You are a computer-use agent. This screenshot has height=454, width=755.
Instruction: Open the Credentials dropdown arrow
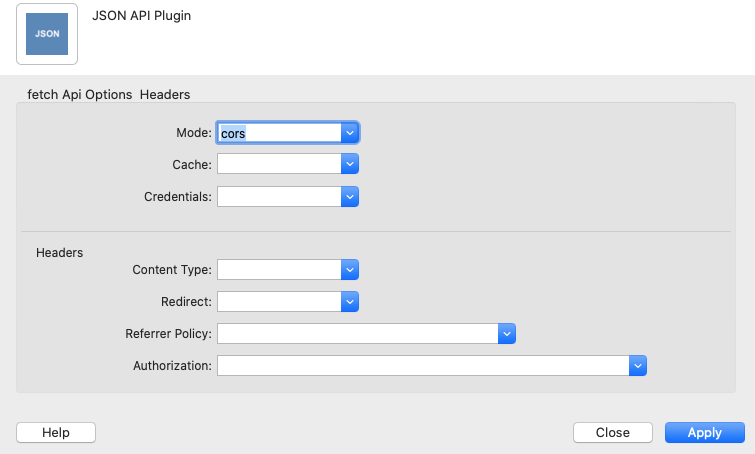tap(349, 197)
